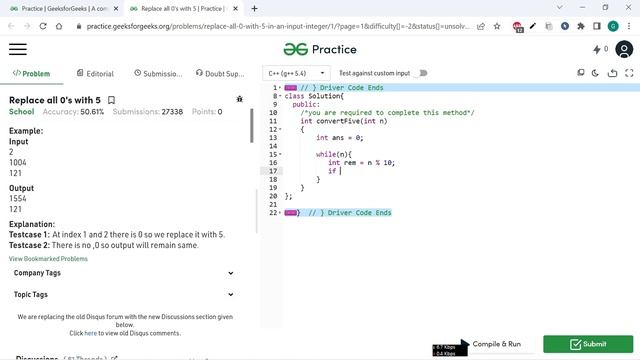Click Submissions: 27338 text
The image size is (640, 360).
pos(148,112)
